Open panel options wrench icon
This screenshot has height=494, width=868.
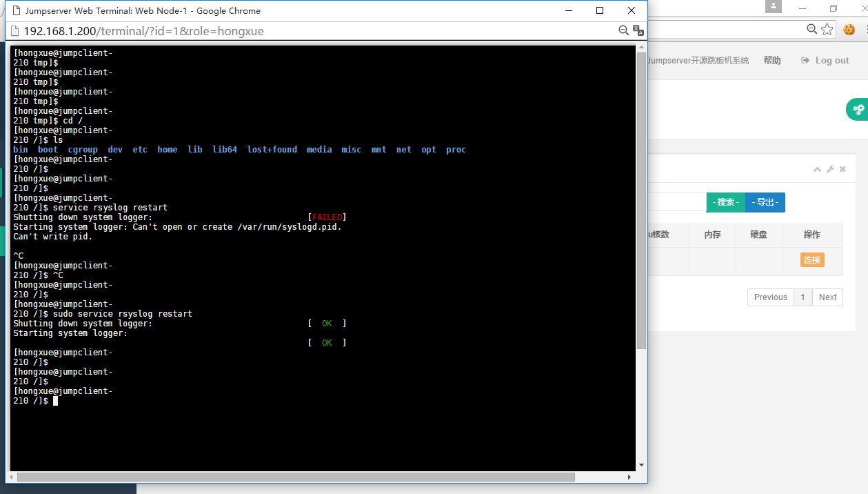pyautogui.click(x=830, y=169)
